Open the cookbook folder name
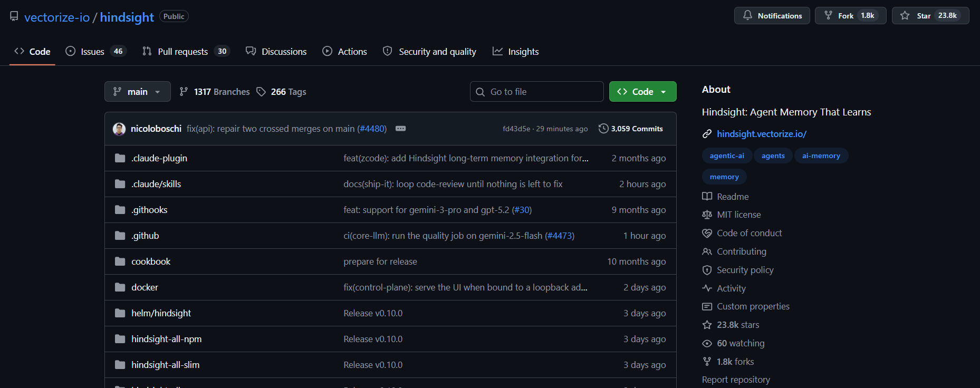Viewport: 980px width, 388px height. coord(151,261)
